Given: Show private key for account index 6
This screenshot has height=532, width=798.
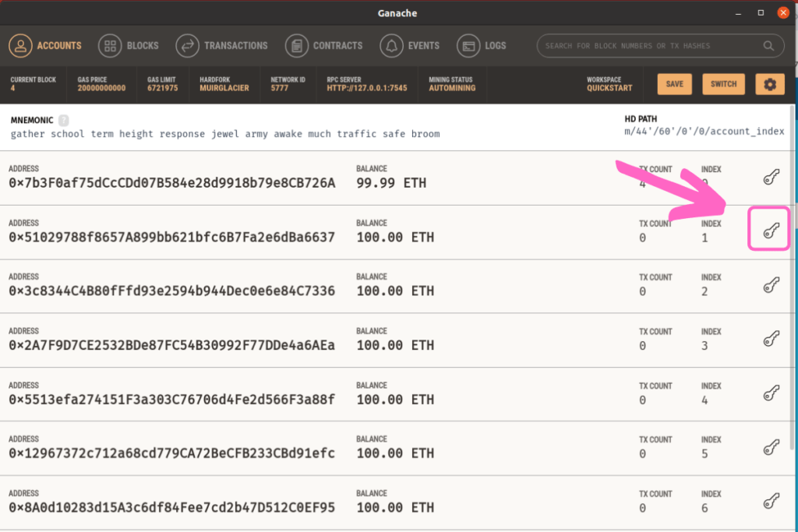Looking at the screenshot, I should 771,501.
